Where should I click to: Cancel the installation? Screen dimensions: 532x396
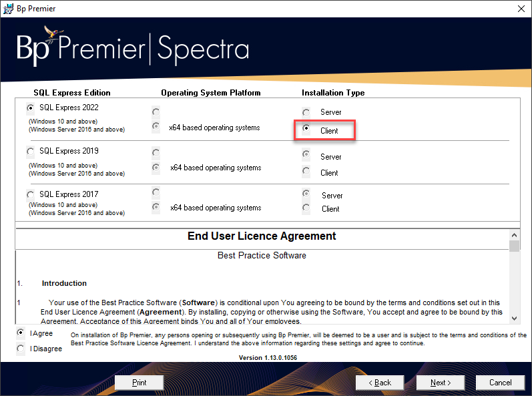500,383
